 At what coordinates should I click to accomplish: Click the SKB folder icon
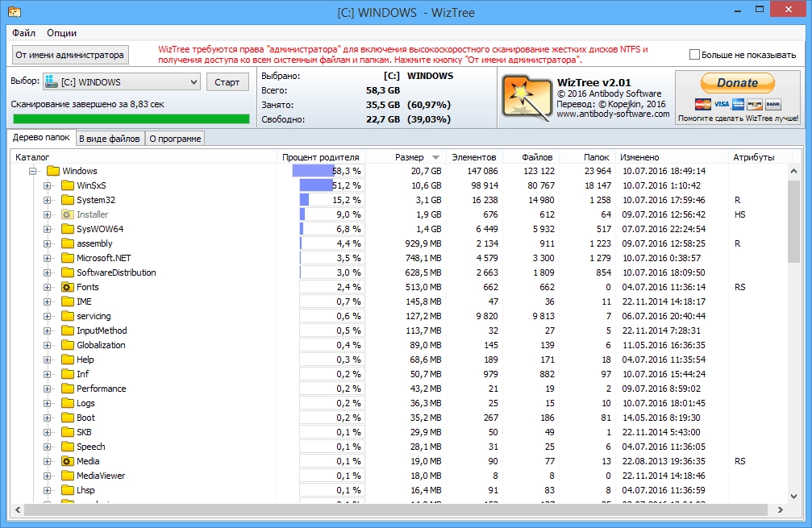(68, 432)
